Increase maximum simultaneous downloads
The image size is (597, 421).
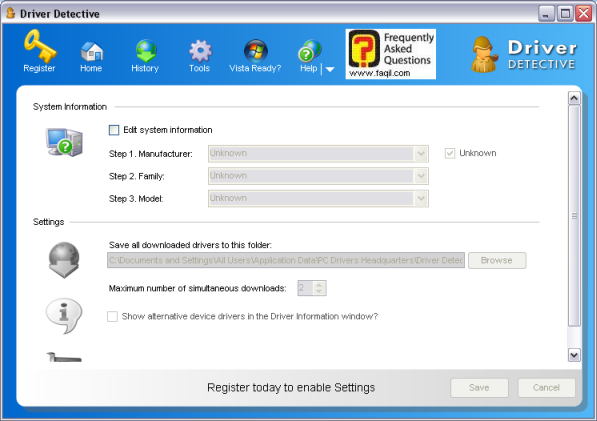(x=319, y=285)
